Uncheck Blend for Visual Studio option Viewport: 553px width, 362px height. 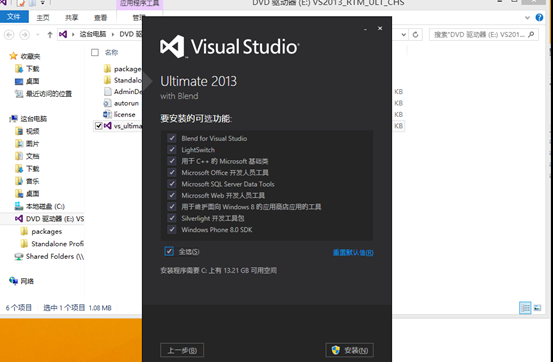click(x=172, y=138)
